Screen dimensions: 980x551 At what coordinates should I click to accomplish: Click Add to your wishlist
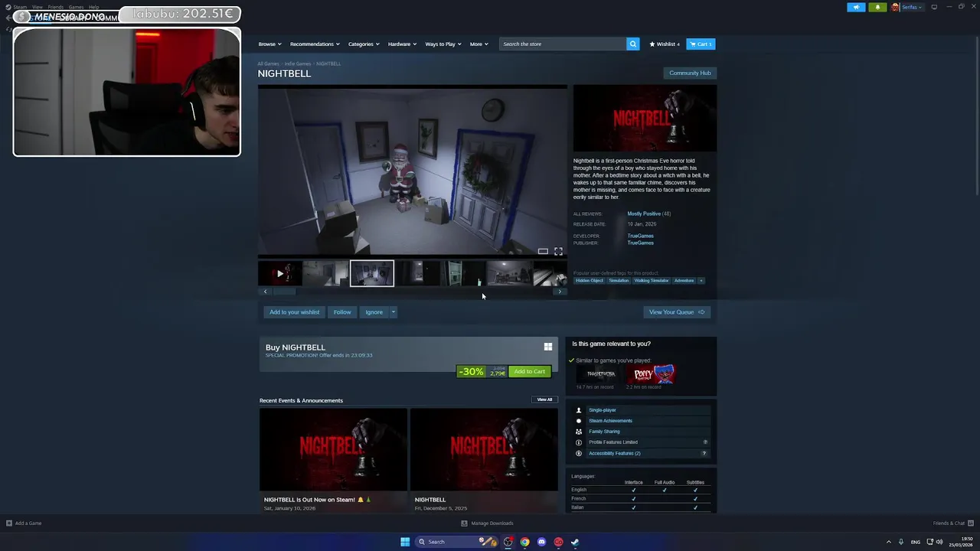click(x=294, y=312)
